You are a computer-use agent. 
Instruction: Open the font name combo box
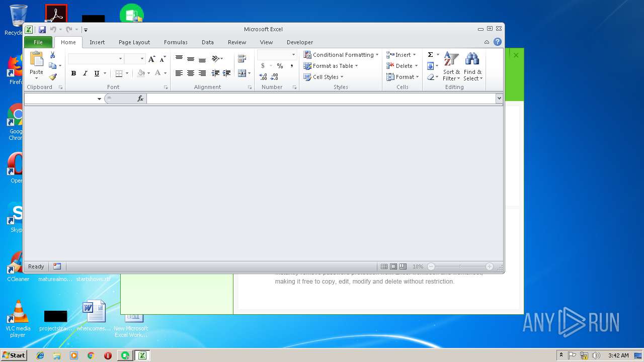pos(96,59)
